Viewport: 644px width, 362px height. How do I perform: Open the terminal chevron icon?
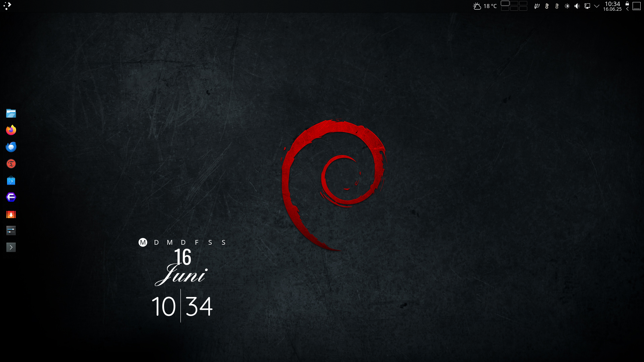click(x=11, y=247)
